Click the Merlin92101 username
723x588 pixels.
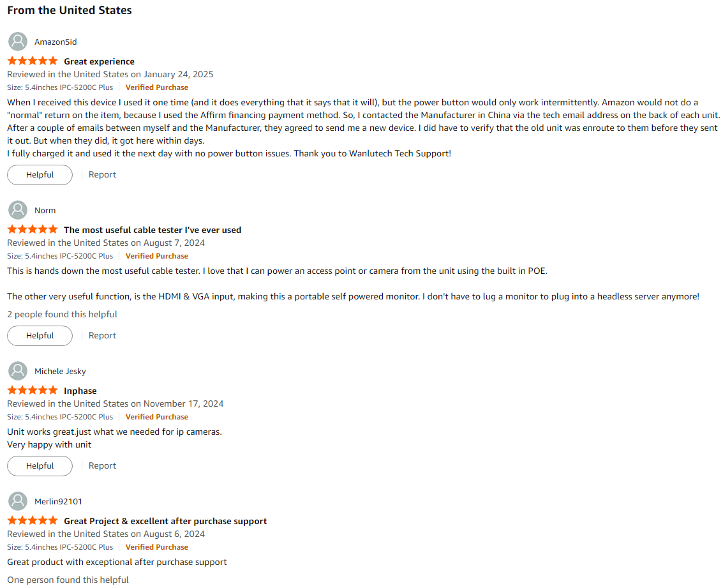(58, 501)
